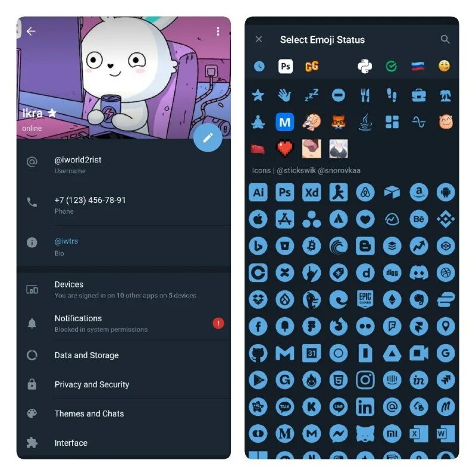The height and width of the screenshot is (476, 476).
Task: Tap the pencil edit profile button
Action: click(x=208, y=138)
